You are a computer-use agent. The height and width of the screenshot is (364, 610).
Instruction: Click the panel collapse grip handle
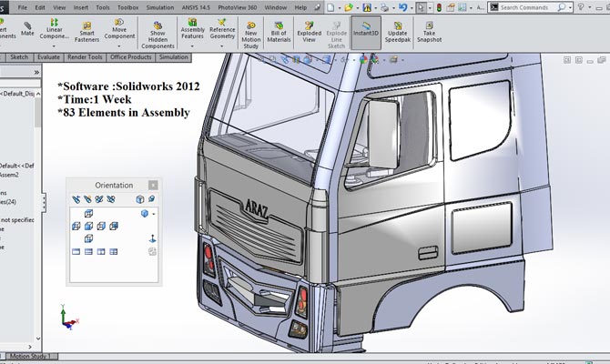[44, 203]
